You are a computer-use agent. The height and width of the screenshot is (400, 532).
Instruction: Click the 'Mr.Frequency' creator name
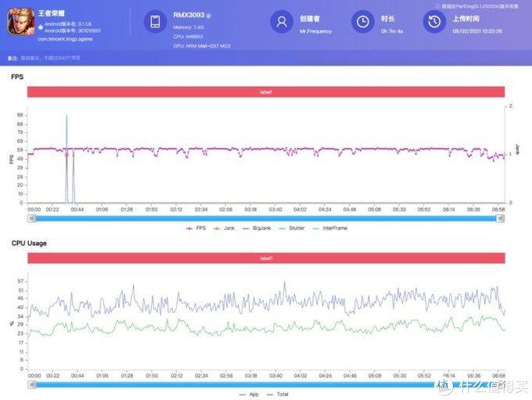(x=315, y=31)
